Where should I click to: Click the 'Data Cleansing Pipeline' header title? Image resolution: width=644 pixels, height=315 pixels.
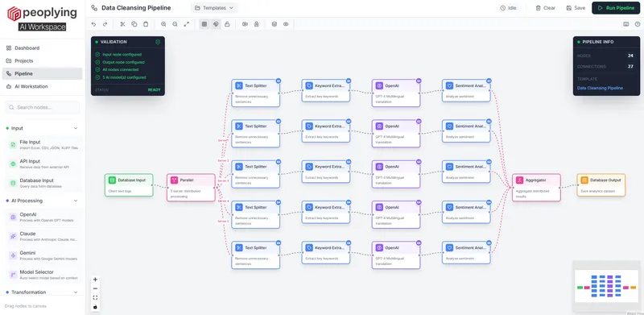(136, 8)
